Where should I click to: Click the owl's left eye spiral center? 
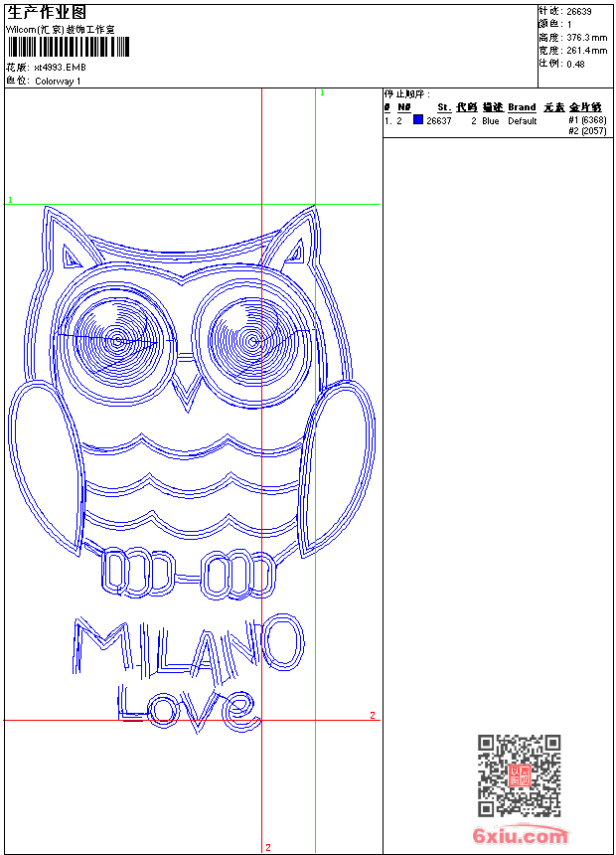point(118,341)
